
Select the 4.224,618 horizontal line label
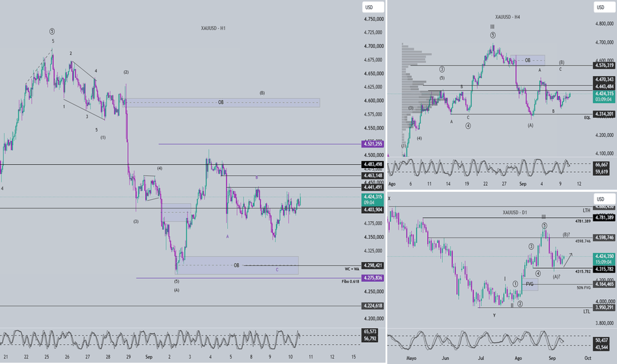(x=372, y=306)
